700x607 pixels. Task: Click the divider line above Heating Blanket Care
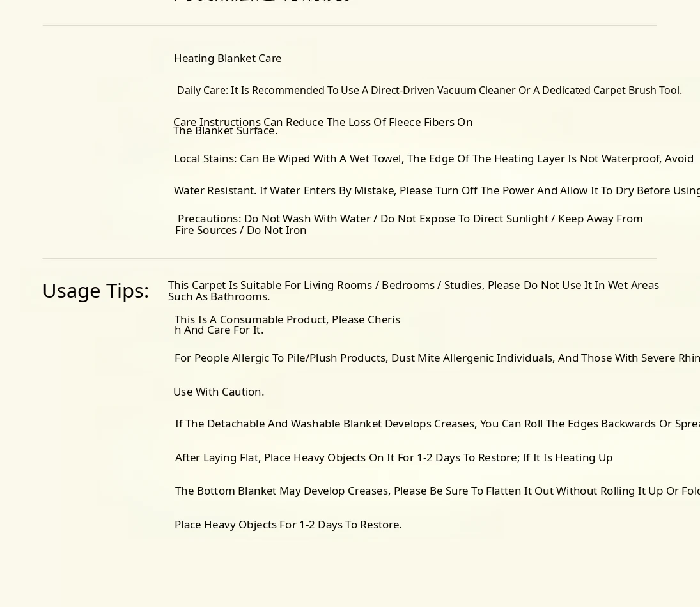[350, 26]
